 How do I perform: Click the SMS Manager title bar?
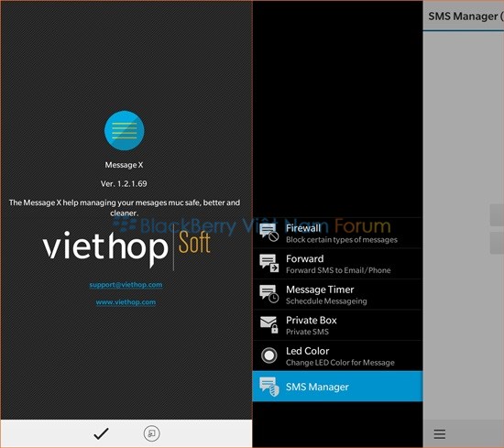pos(464,16)
